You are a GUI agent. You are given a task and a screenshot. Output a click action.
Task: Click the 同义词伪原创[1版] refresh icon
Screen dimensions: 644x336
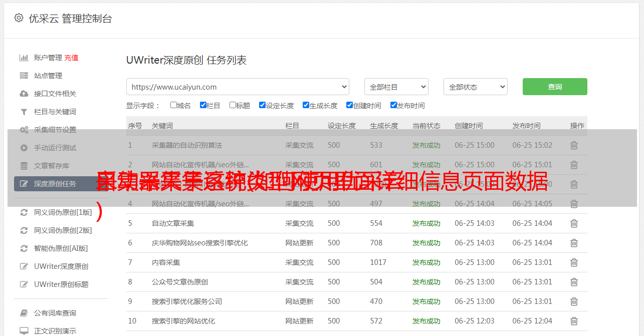24,212
